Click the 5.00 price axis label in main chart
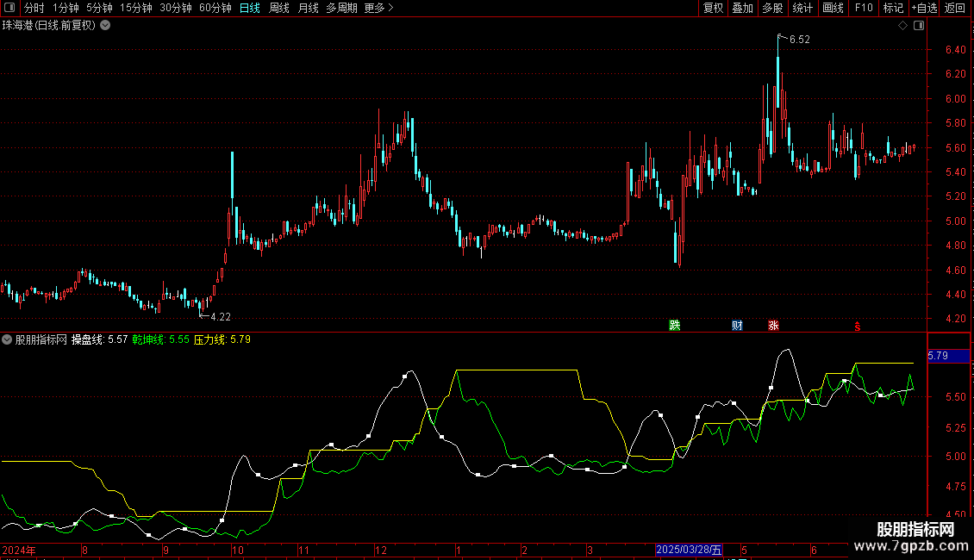This screenshot has height=560, width=974. 955,221
